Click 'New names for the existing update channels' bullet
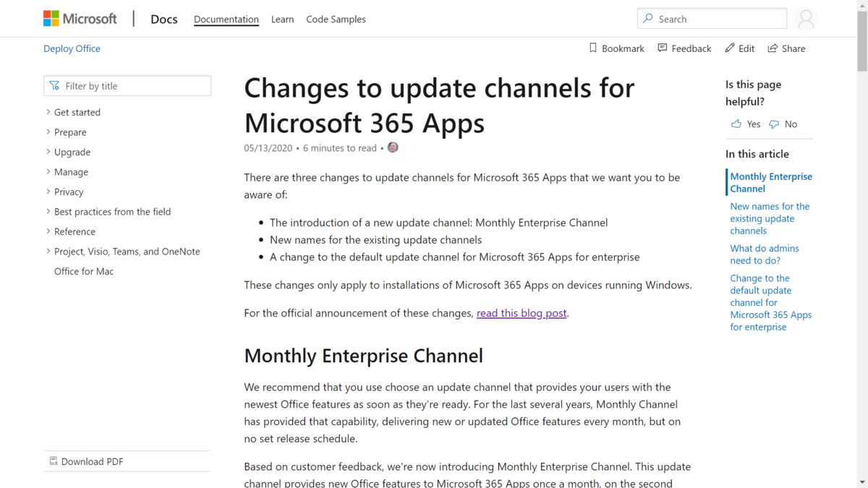This screenshot has height=488, width=868. click(376, 239)
